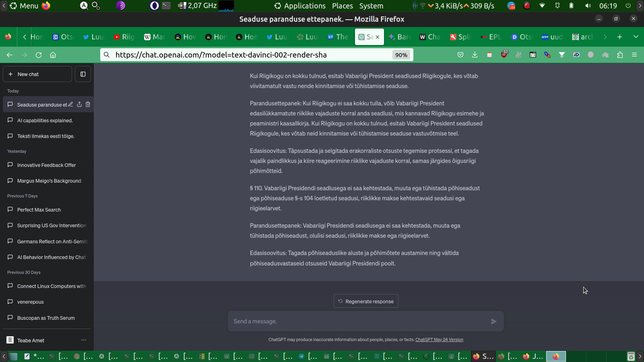Start a New chat
The height and width of the screenshot is (362, 644).
coord(37,74)
